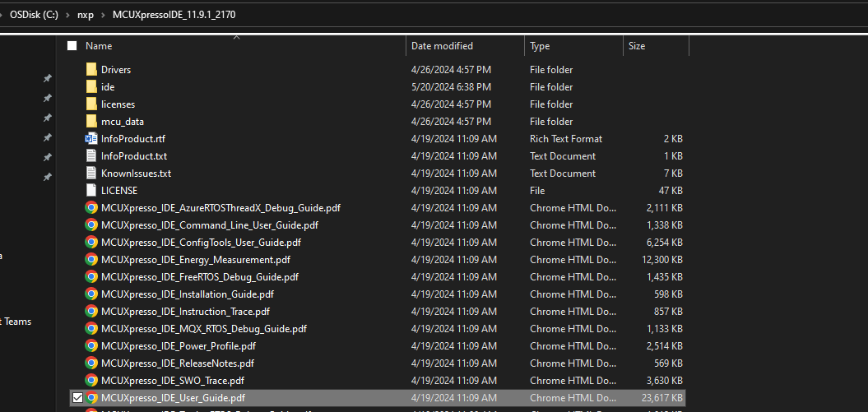Toggle the select-all checkbox in header

(72, 46)
